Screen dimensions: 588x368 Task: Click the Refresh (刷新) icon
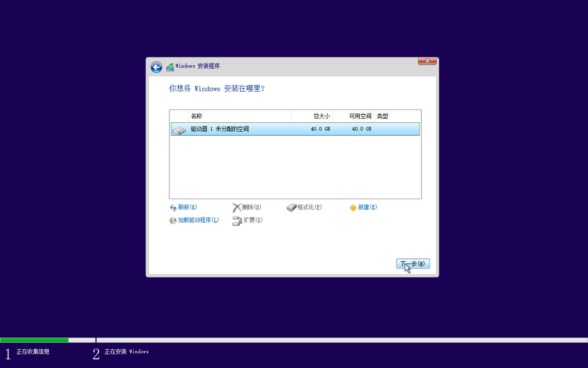click(x=173, y=207)
